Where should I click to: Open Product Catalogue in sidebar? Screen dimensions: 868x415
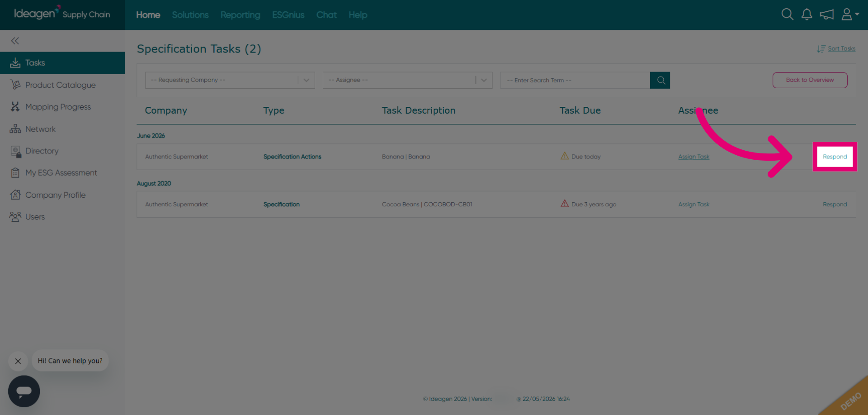(62, 85)
